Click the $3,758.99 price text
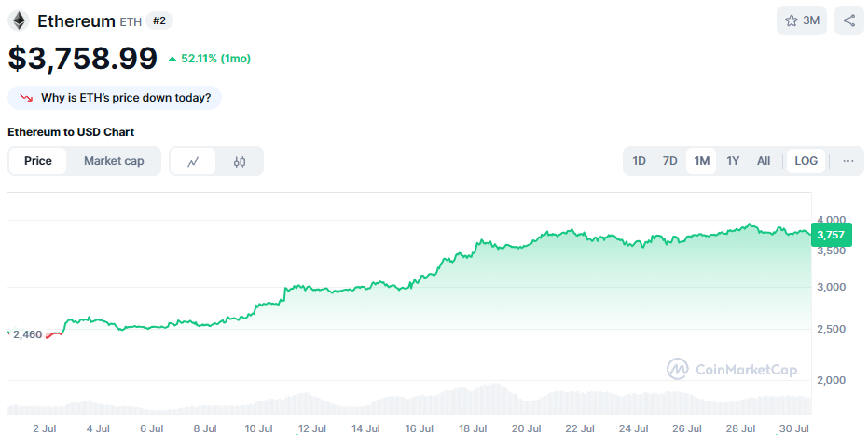The height and width of the screenshot is (435, 868). coord(82,58)
